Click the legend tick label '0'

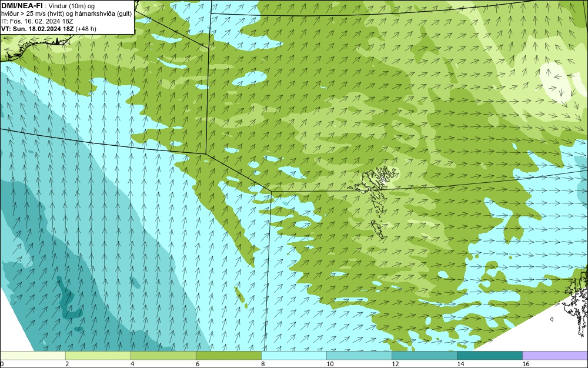[2, 364]
